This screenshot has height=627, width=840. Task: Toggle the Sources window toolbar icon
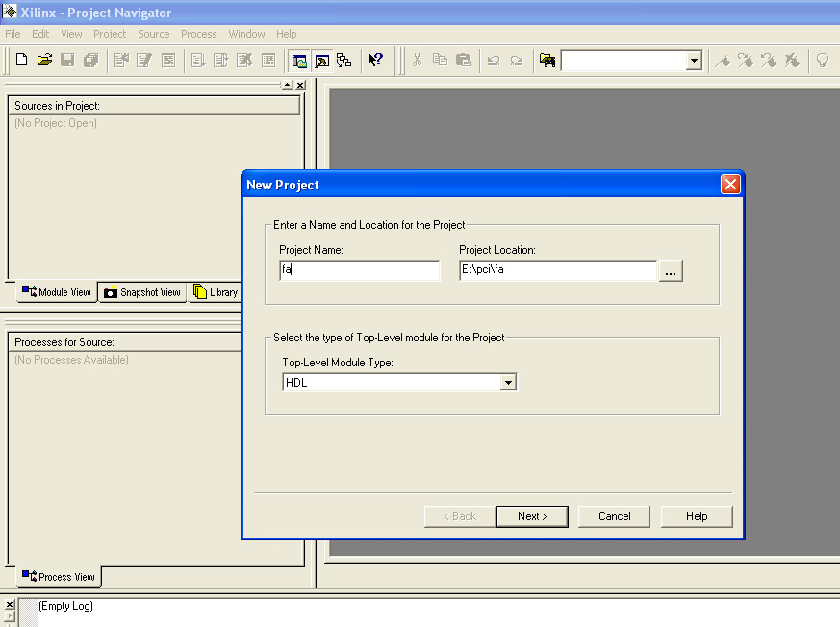coord(299,61)
